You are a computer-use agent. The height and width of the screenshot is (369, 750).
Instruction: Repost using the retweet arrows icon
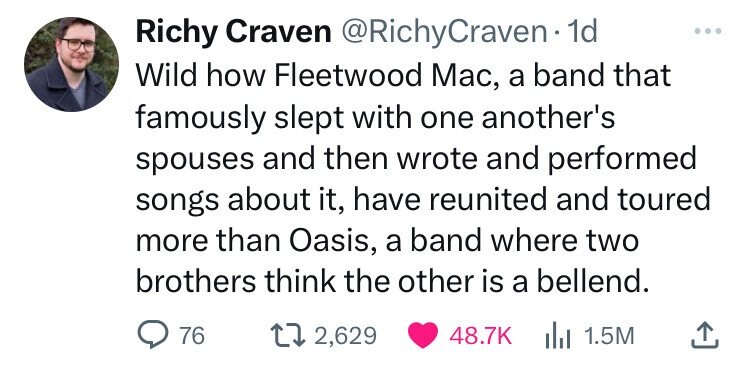point(285,335)
